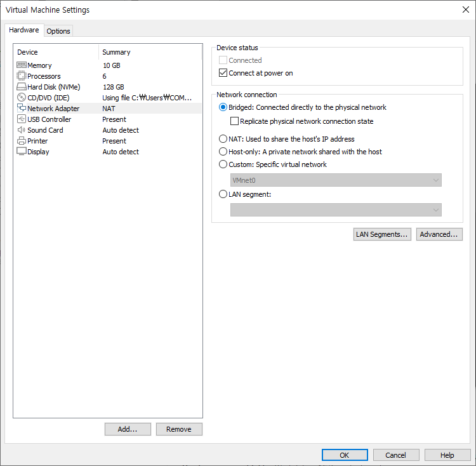The height and width of the screenshot is (466, 476).
Task: Open the VMnet0 virtual network dropdown
Action: 336,180
